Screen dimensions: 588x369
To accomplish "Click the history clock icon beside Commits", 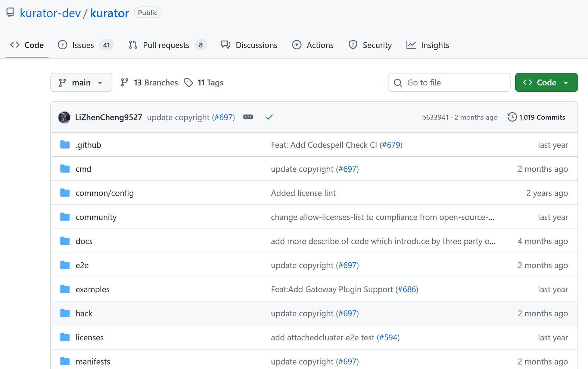I will tap(512, 117).
